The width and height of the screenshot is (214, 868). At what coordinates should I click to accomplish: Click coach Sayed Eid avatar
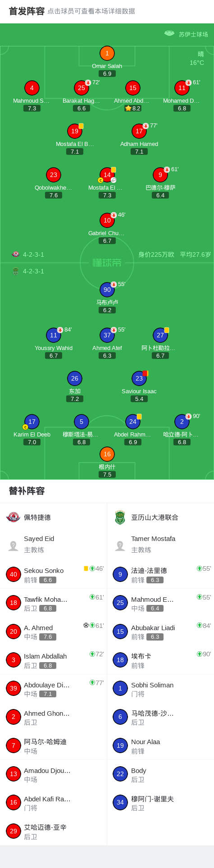13,545
